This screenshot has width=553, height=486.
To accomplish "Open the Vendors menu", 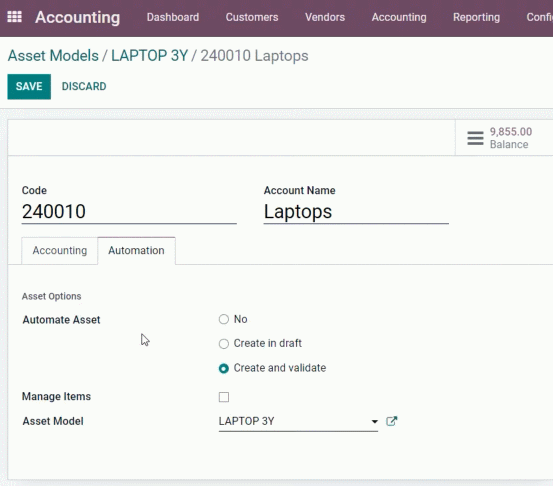I will [325, 17].
